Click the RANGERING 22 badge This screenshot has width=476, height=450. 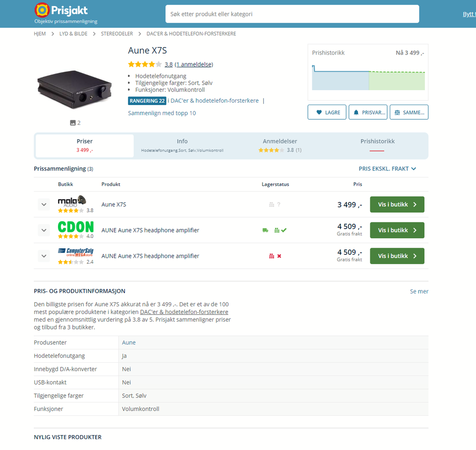(147, 101)
